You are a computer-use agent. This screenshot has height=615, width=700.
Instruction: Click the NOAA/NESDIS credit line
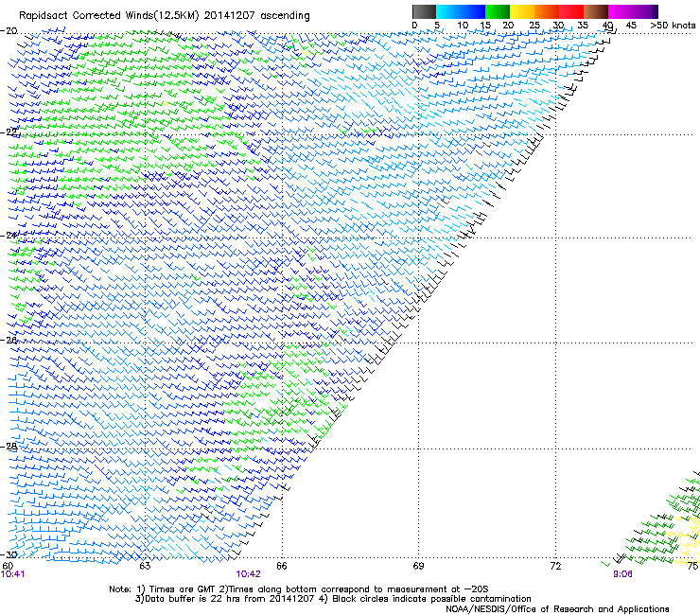point(557,609)
